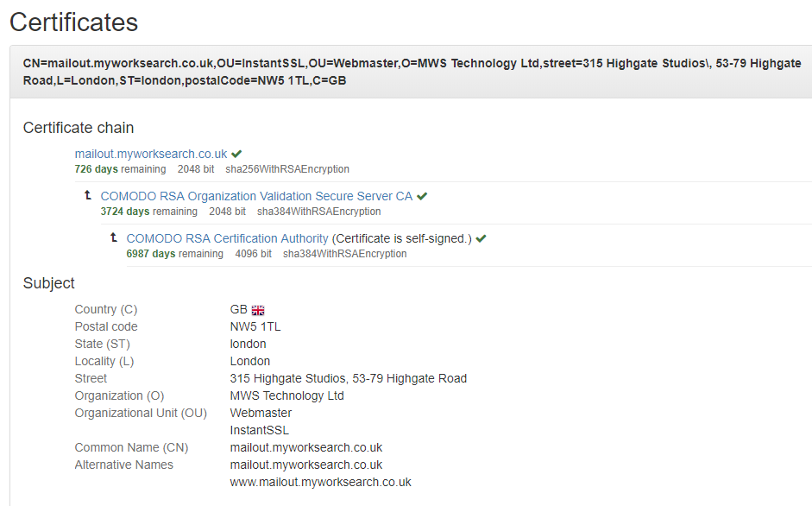812x506 pixels.
Task: Click the "726 days remaining" text
Action: click(x=120, y=169)
